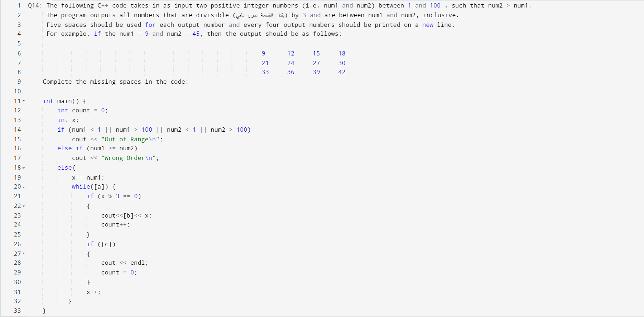Collapse the brace block fold arrow on line 27
This screenshot has width=644, height=317.
pyautogui.click(x=24, y=254)
